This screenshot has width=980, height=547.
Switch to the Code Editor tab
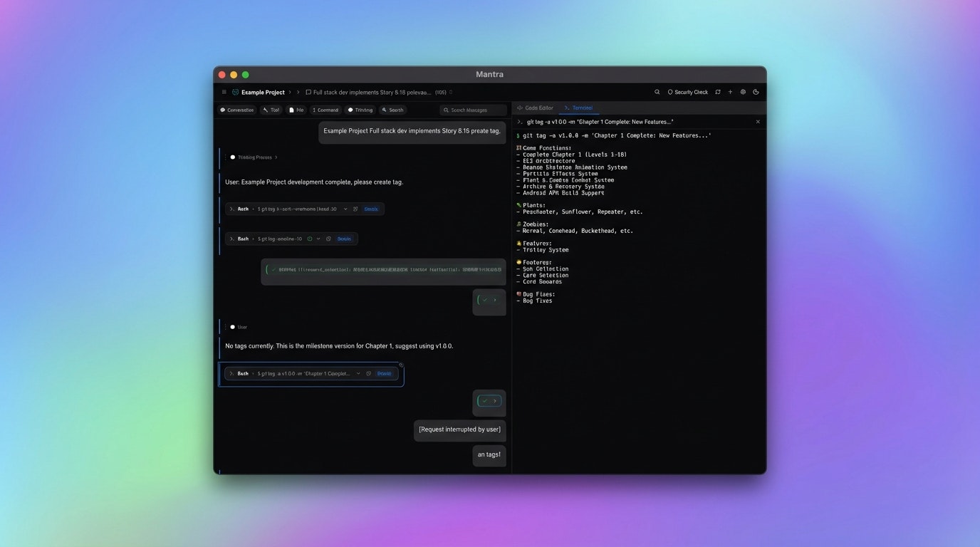(x=535, y=108)
